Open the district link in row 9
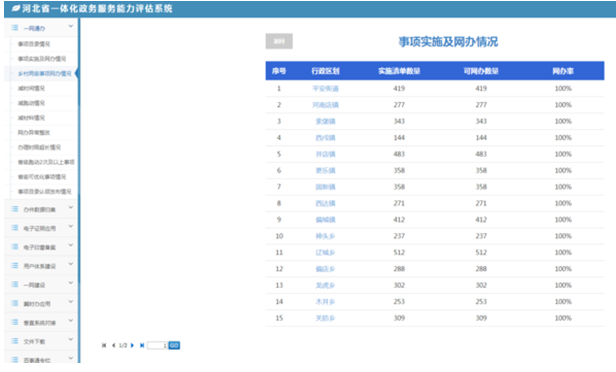 coord(325,220)
